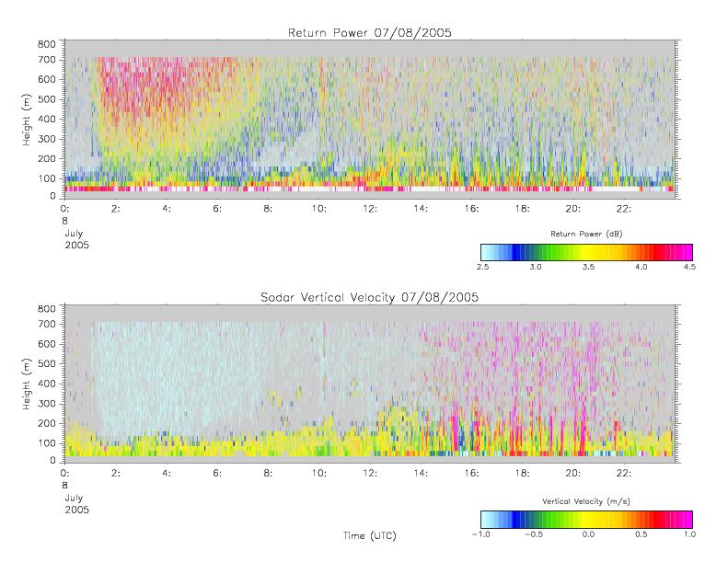Click the 200 height tick of Vertical Velocity plot
Screen dimensions: 728x562
point(46,423)
